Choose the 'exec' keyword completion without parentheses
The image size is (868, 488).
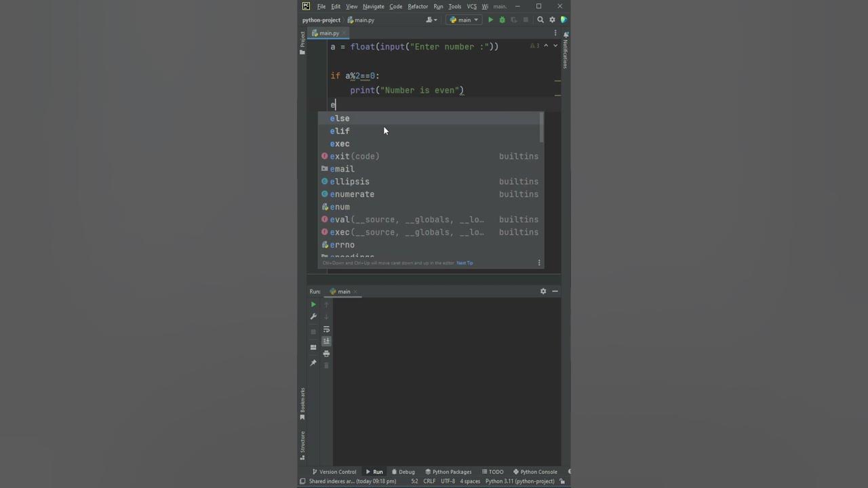[429, 144]
